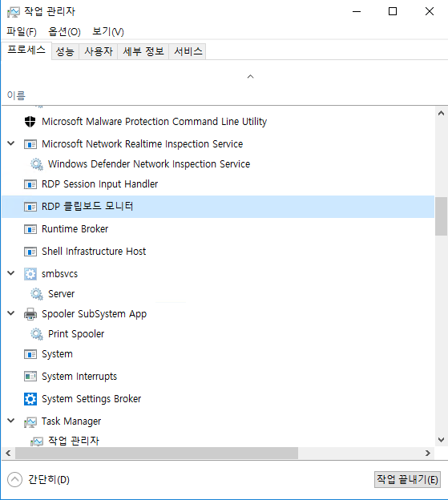The image size is (448, 500).
Task: Collapse the Spooler SubSystem App group
Action: pyautogui.click(x=11, y=313)
